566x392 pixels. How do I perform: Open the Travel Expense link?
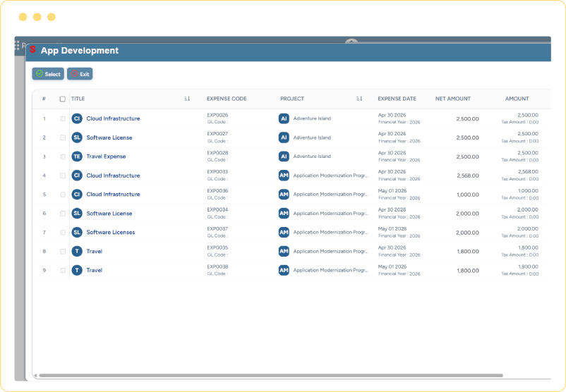(106, 157)
